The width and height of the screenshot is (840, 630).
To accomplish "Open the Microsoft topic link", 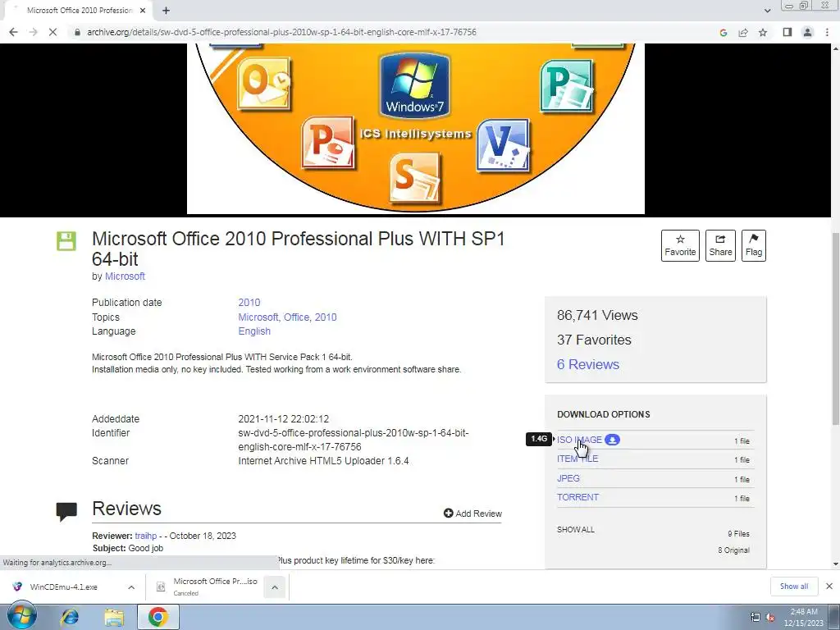I will (258, 317).
